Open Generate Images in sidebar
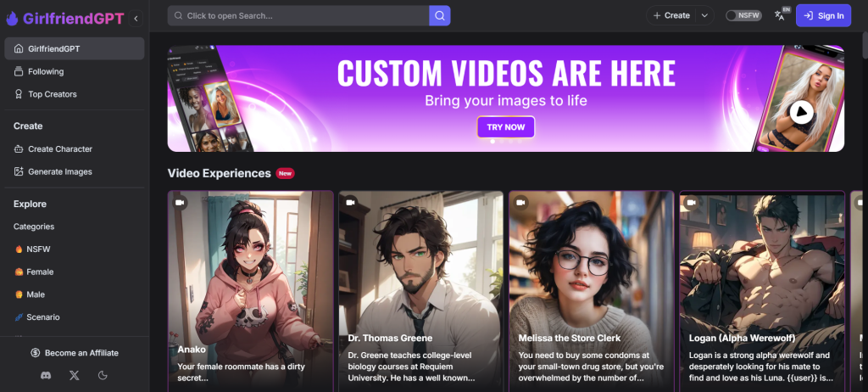The width and height of the screenshot is (868, 392). tap(75, 172)
